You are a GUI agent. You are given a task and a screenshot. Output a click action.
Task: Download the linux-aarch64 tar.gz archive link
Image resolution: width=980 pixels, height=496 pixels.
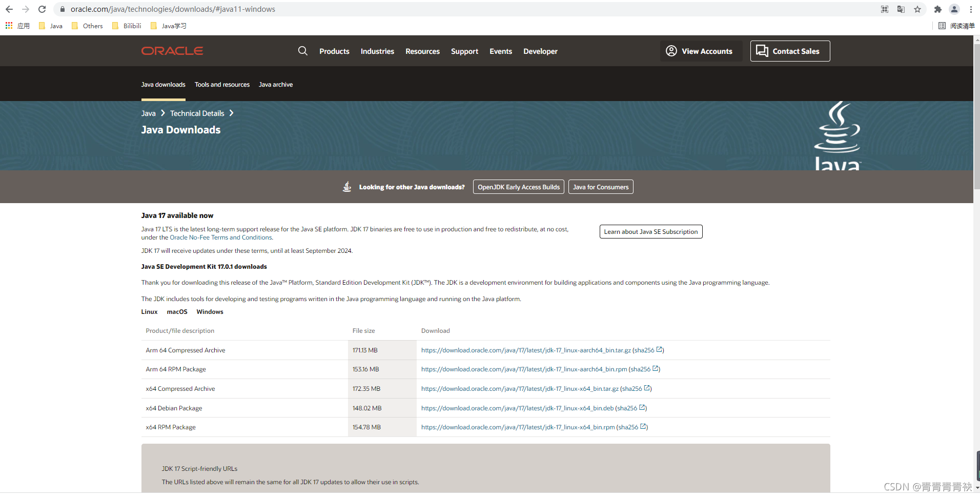point(526,350)
